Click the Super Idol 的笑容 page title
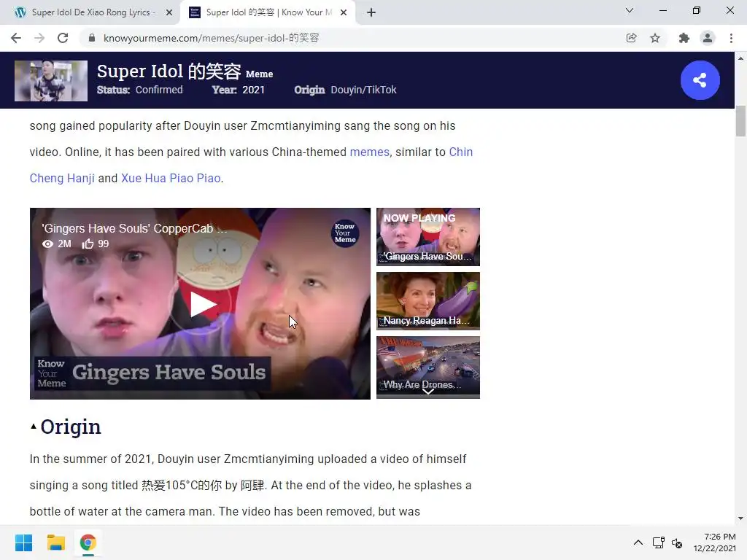Screen dimensions: 747x560 pos(169,71)
